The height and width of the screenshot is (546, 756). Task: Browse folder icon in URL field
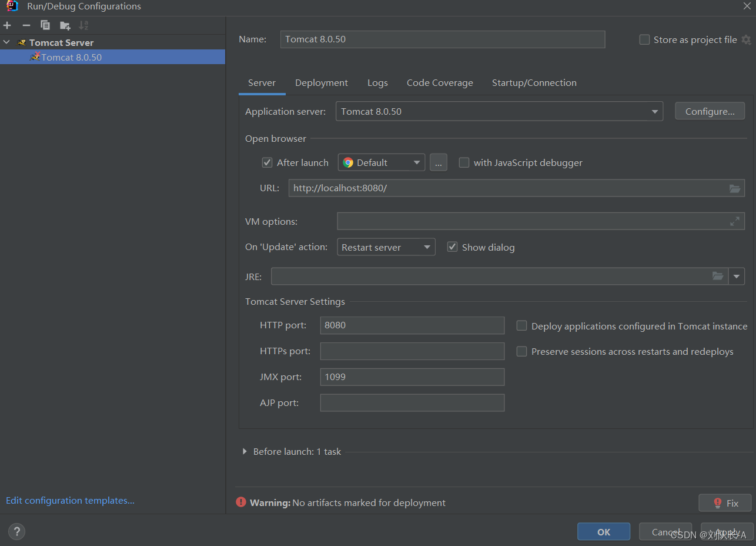point(735,188)
